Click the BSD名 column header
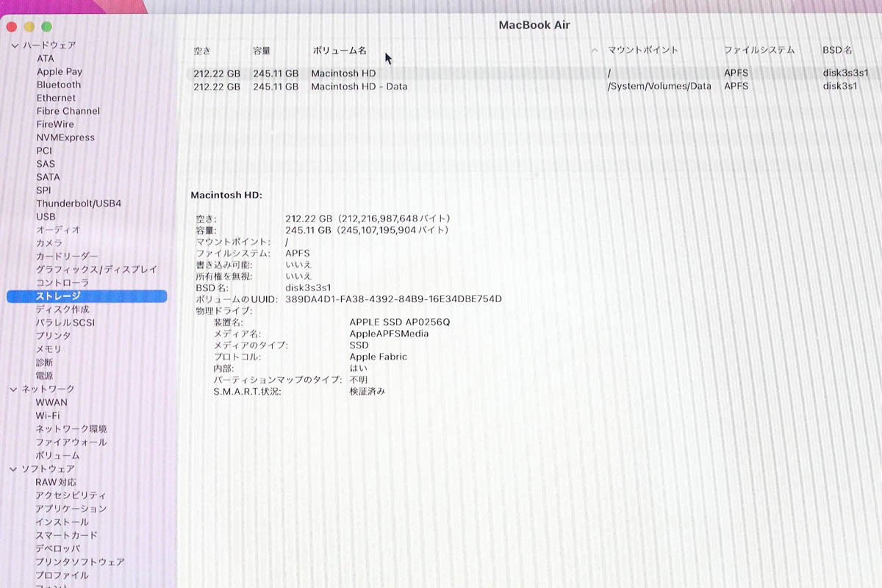882x588 pixels. 837,51
